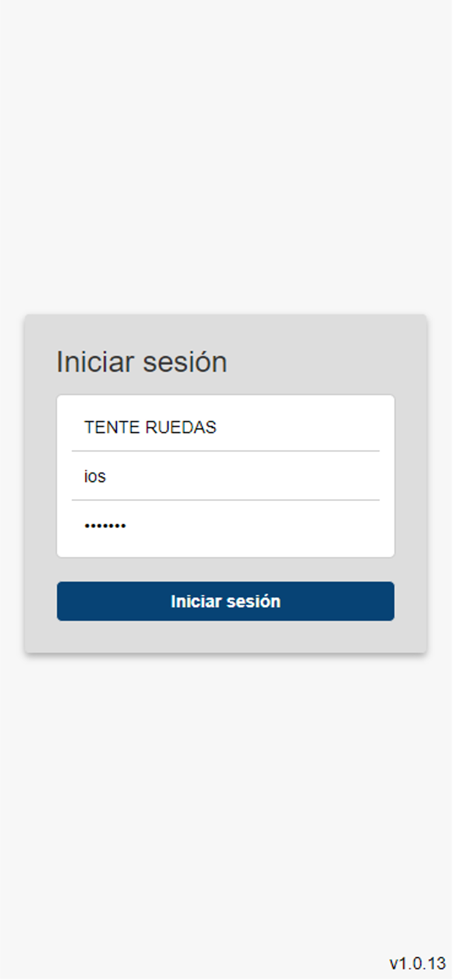The image size is (453, 980).
Task: Select the username field containing ios
Action: (x=226, y=476)
